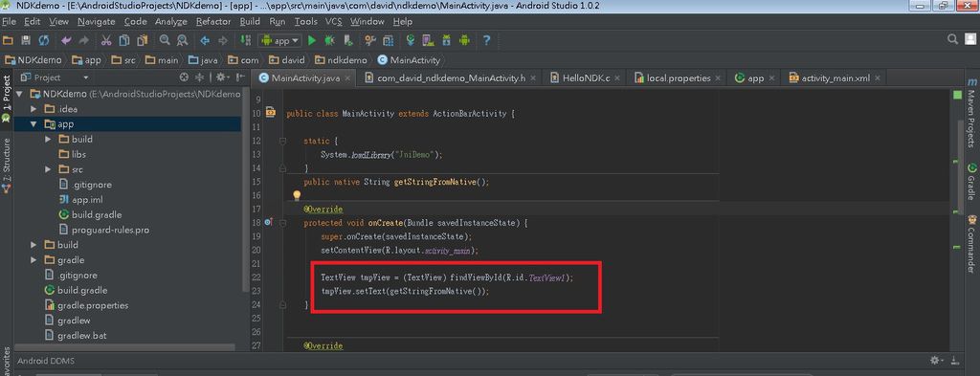The height and width of the screenshot is (376, 980).
Task: Toggle code folding at line 12 static block
Action: (283, 142)
